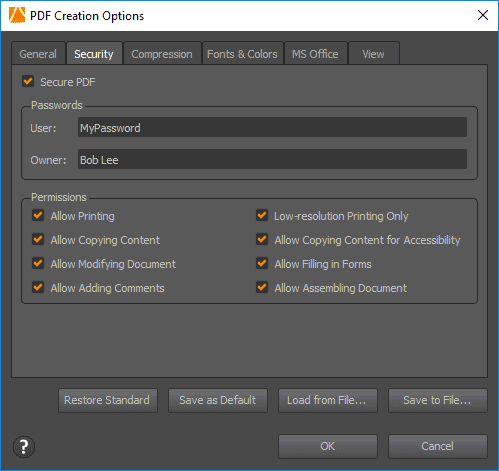Viewport: 499px width, 471px height.
Task: Uncheck Allow Adding Comments
Action: coord(38,287)
